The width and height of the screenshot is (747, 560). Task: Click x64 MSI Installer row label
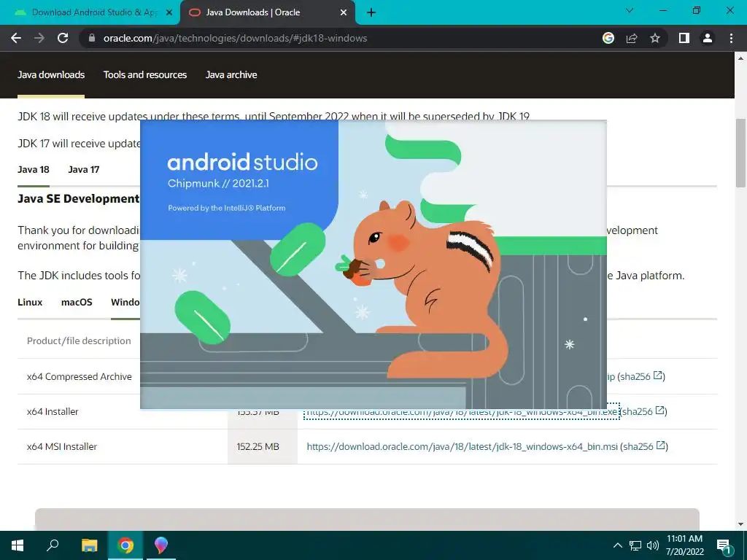(x=62, y=447)
